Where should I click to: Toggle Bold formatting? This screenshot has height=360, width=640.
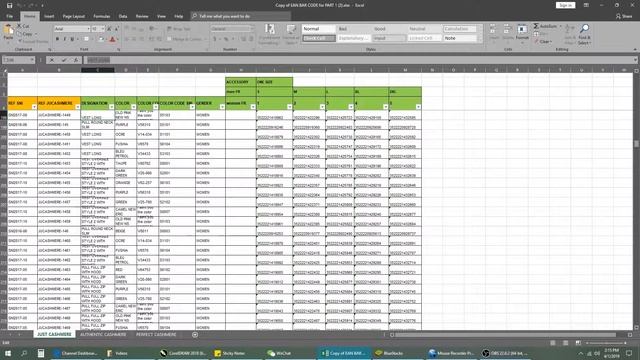click(x=57, y=39)
